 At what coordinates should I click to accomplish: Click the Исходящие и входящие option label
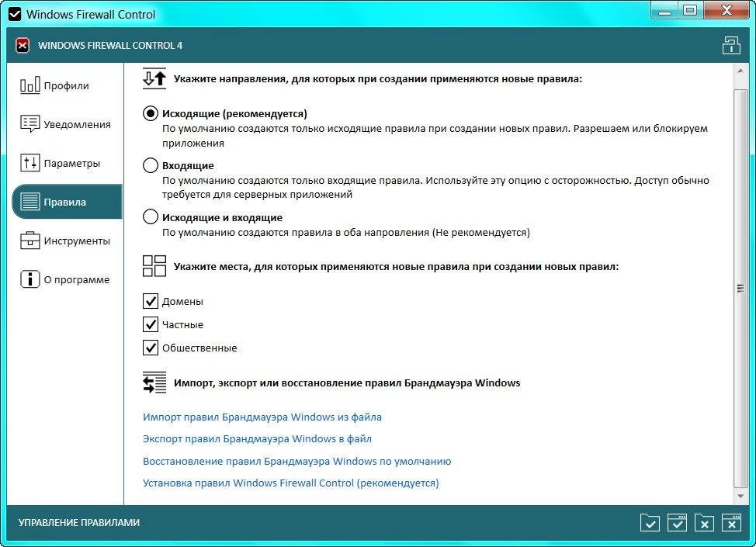(x=222, y=217)
